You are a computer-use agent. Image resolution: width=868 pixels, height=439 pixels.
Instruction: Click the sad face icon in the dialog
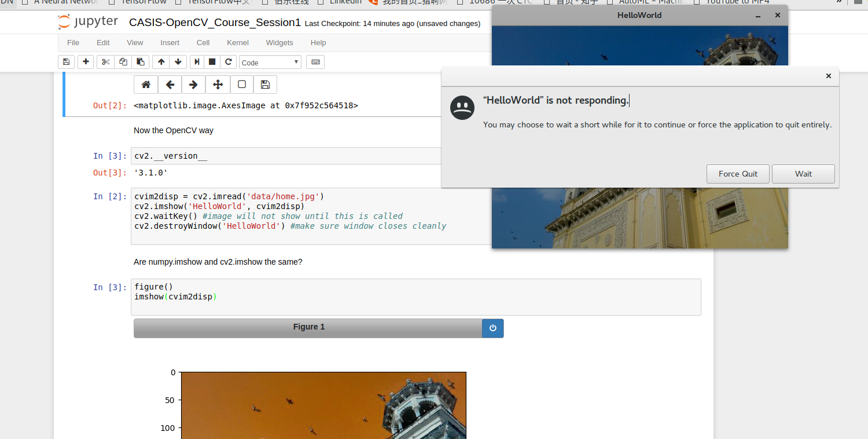coord(462,108)
